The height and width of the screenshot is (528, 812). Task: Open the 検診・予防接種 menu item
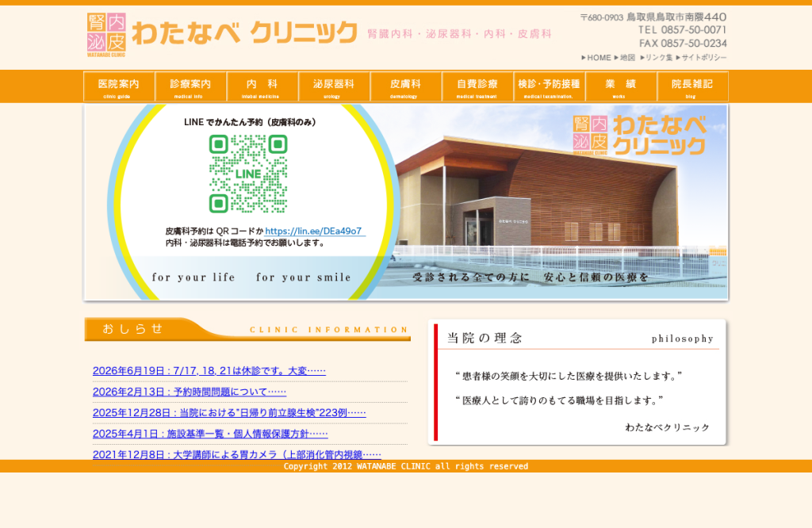[x=549, y=86]
